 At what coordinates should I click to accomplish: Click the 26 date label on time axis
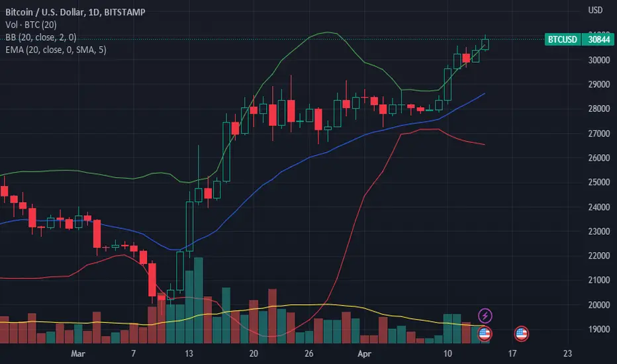[x=309, y=354]
